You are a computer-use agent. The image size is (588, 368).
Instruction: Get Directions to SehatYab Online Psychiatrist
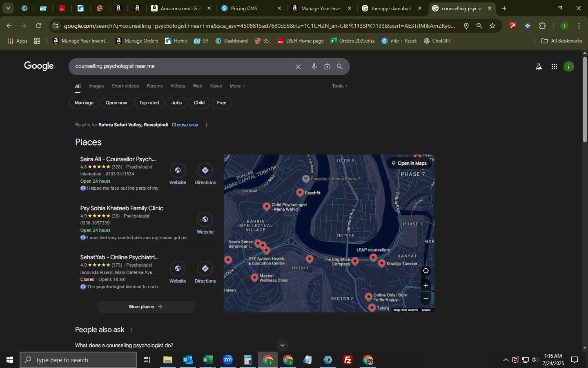tap(205, 269)
